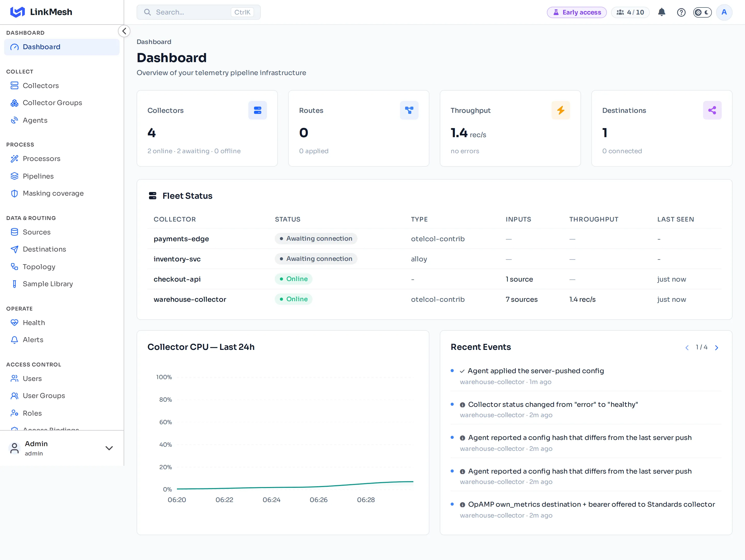
Task: Open the 4 / 10 seats indicator
Action: coord(630,12)
